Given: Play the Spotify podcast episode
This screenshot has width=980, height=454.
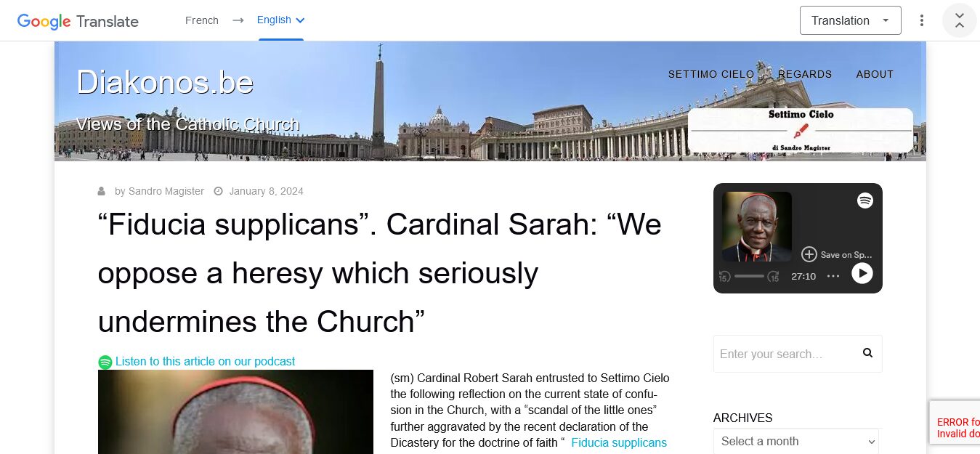Looking at the screenshot, I should 862,273.
